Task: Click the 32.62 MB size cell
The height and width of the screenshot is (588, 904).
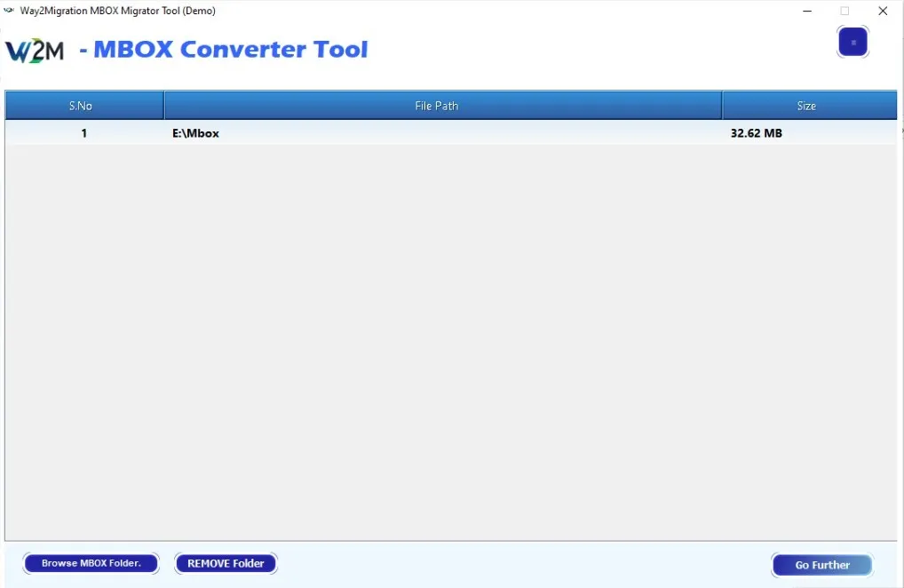Action: point(756,133)
